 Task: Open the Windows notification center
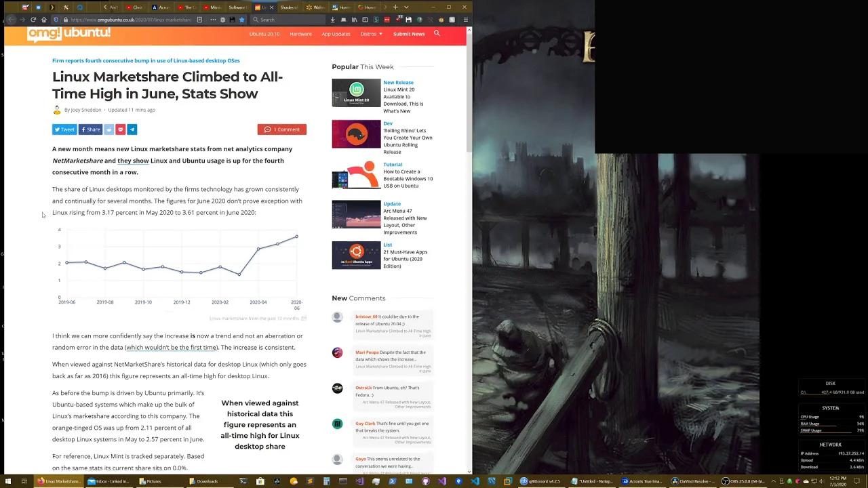tap(857, 481)
